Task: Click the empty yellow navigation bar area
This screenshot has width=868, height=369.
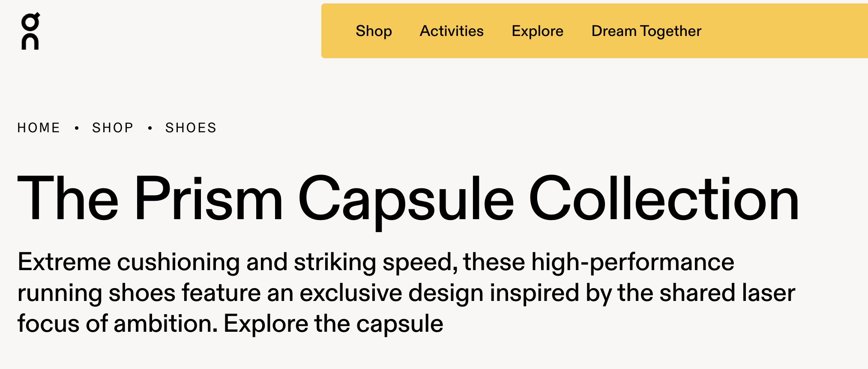Action: (x=784, y=31)
